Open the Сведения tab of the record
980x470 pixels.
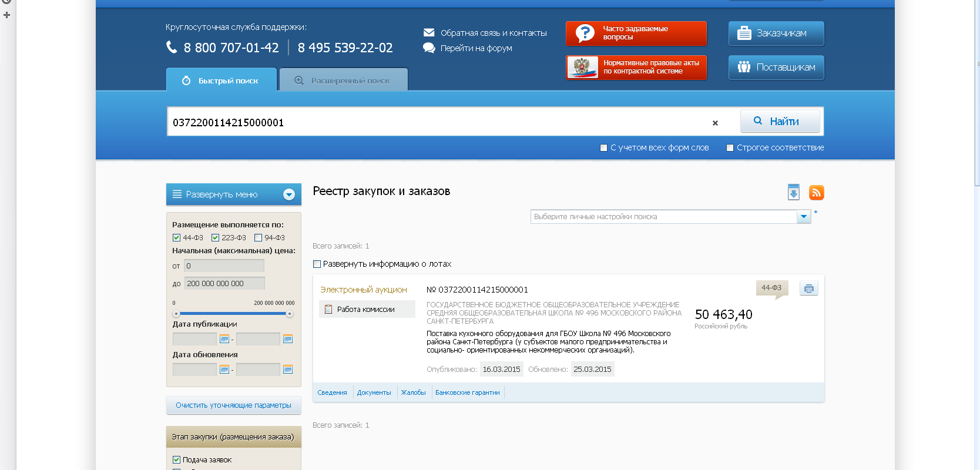[x=332, y=392]
